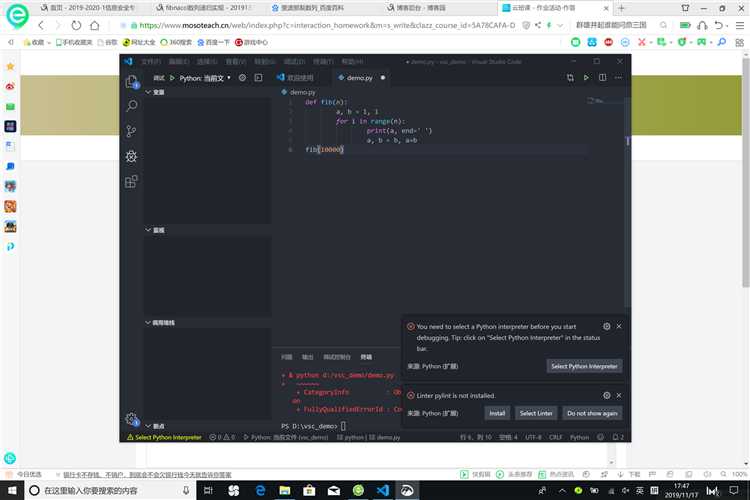Open the Problems panel tab

pyautogui.click(x=287, y=357)
